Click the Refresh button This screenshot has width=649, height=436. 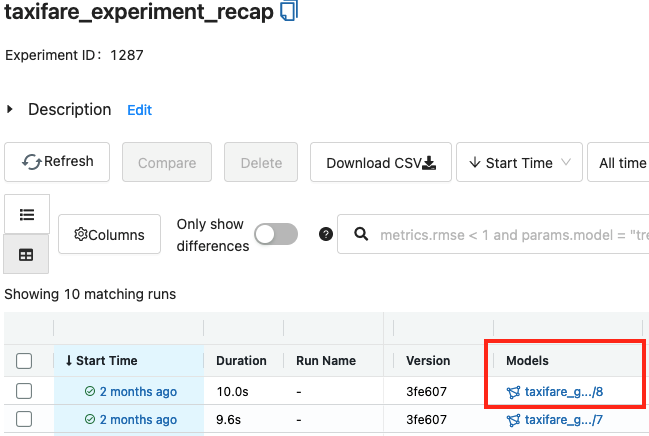click(x=57, y=162)
